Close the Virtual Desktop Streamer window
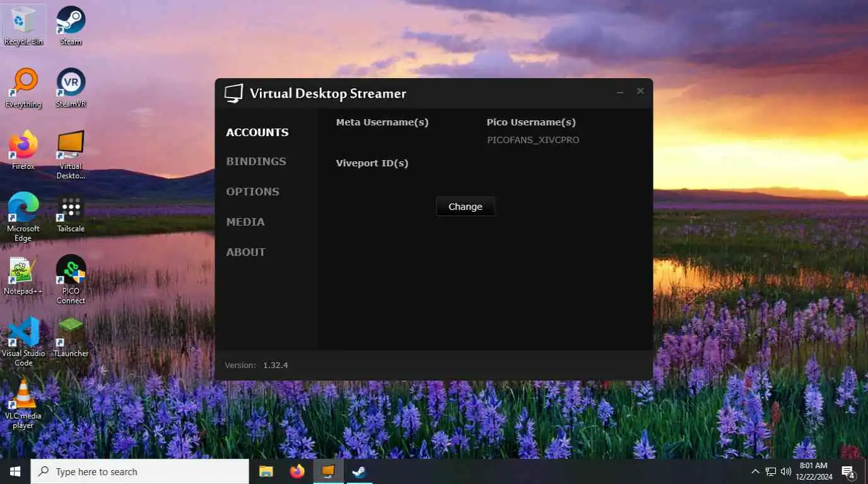 [640, 91]
